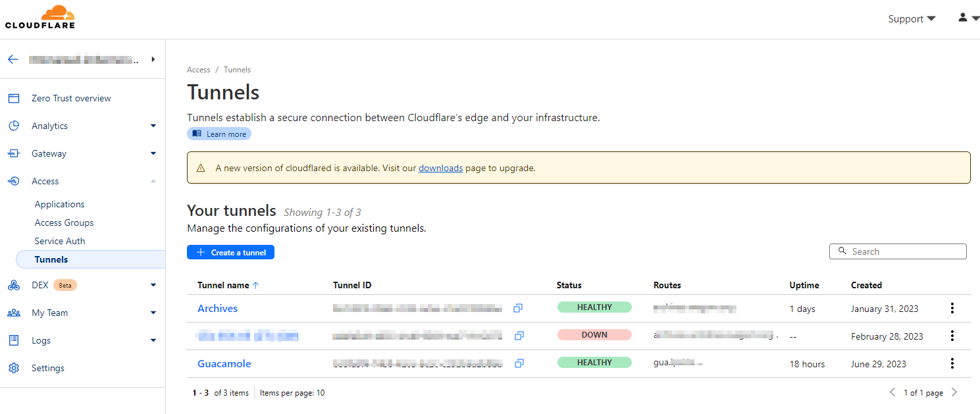Click the Cloudflare logo
Screen dimensions: 980x414
pyautogui.click(x=40, y=18)
